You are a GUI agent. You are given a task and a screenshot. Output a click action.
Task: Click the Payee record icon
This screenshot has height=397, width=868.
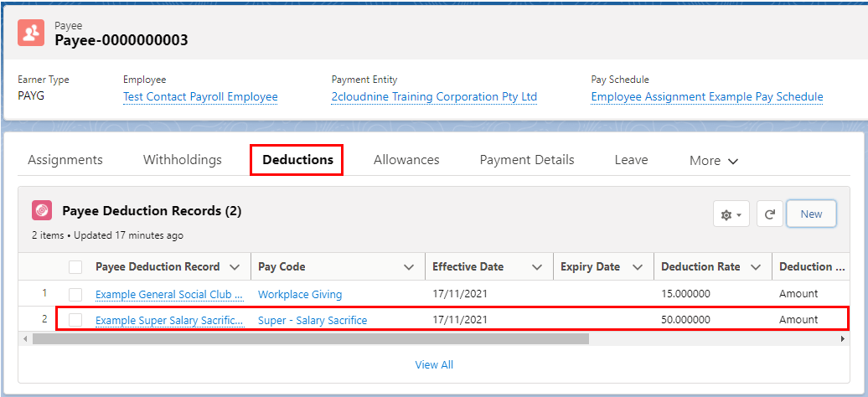(x=31, y=33)
